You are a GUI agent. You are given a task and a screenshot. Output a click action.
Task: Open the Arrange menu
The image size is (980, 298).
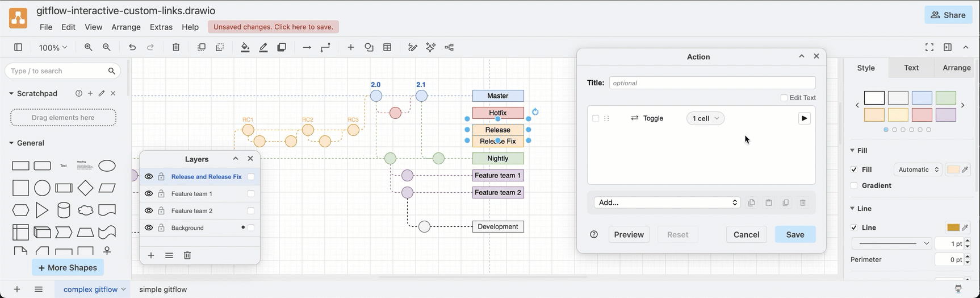[126, 27]
